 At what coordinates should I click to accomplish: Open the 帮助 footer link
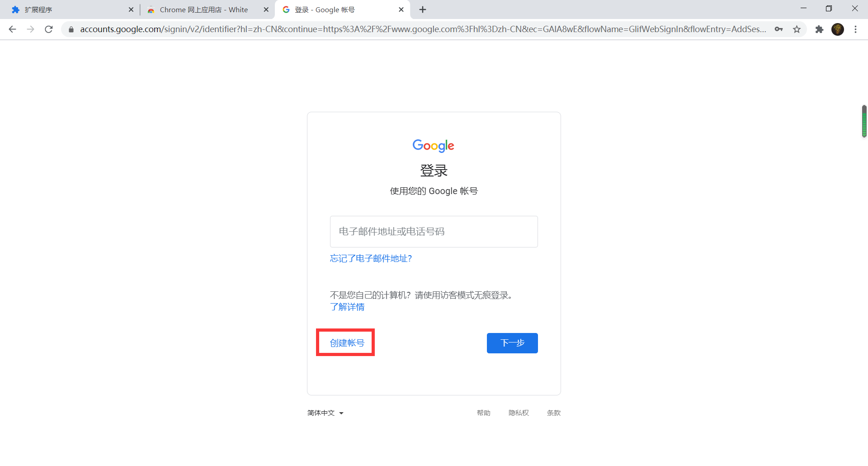484,413
